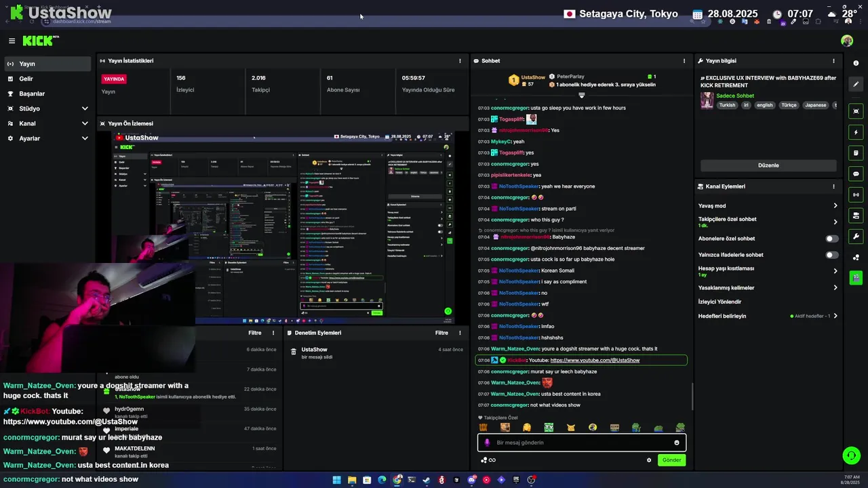
Task: Open Hesap yaşı kısıtlaması settings
Action: coord(768,271)
